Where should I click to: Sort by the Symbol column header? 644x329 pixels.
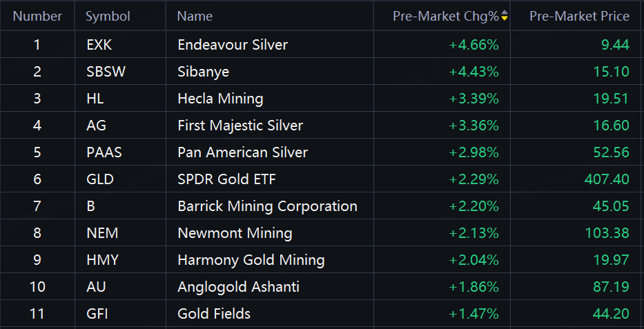coord(107,16)
